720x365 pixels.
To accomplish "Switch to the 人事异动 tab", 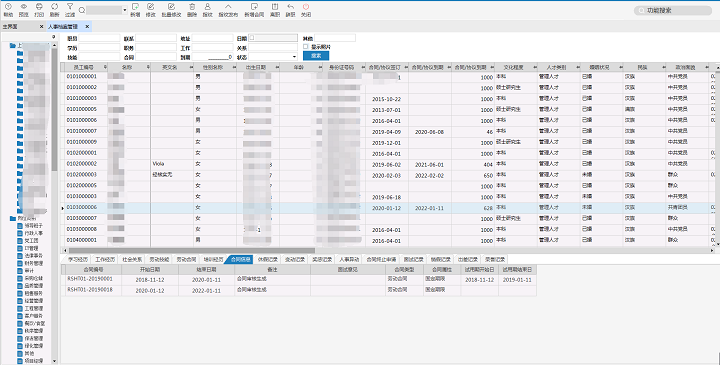I will point(349,259).
